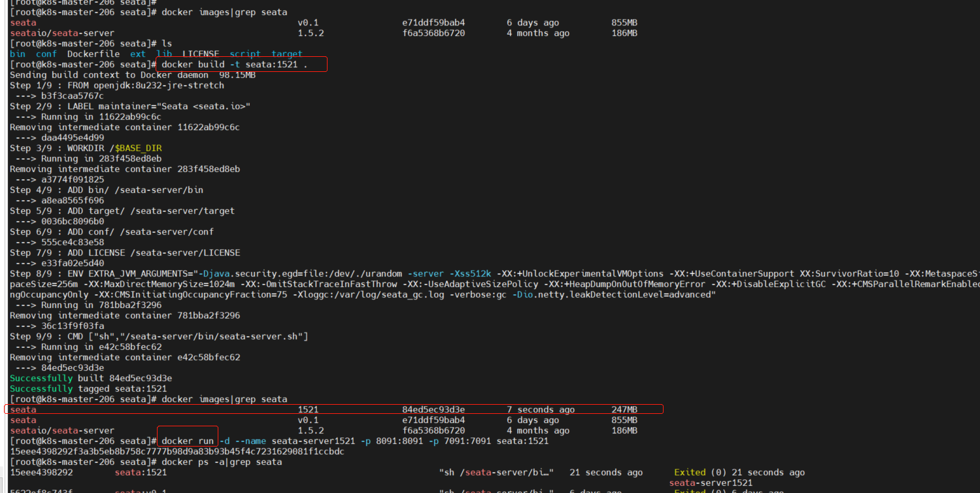Screen dimensions: 980x493
Task: Click 'Running in 781bba2f3296' line
Action: tap(88, 305)
